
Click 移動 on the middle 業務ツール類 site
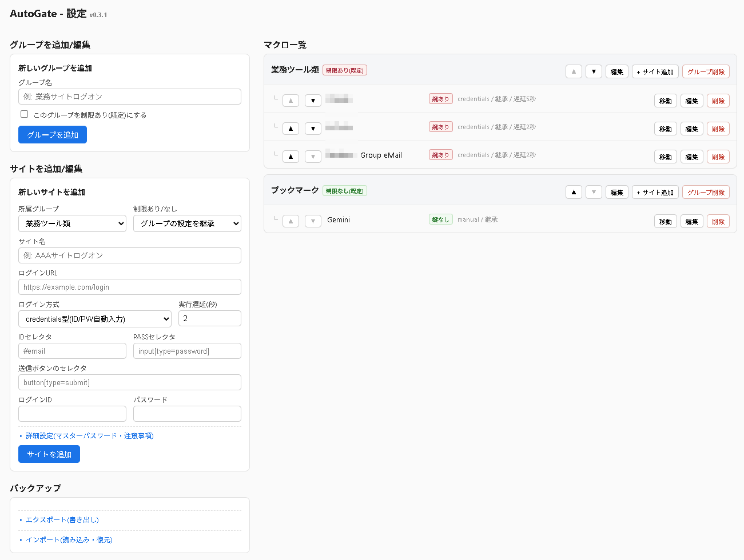(x=666, y=129)
